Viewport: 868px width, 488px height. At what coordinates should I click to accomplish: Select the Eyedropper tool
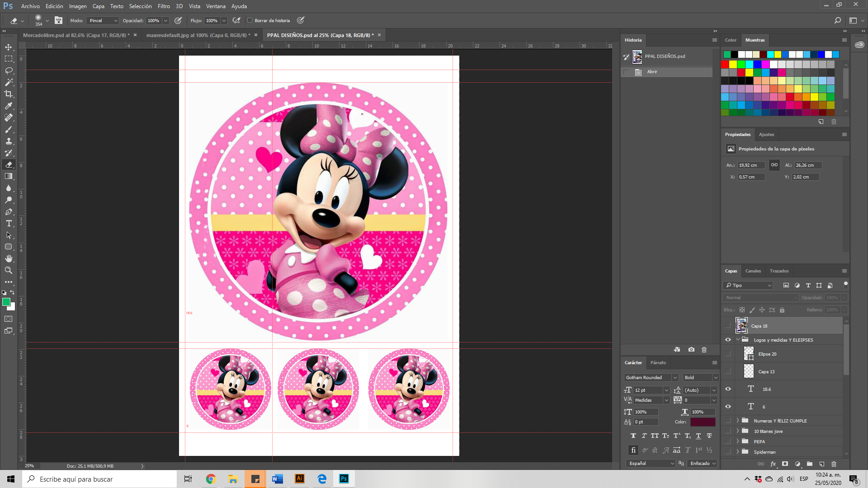[9, 106]
